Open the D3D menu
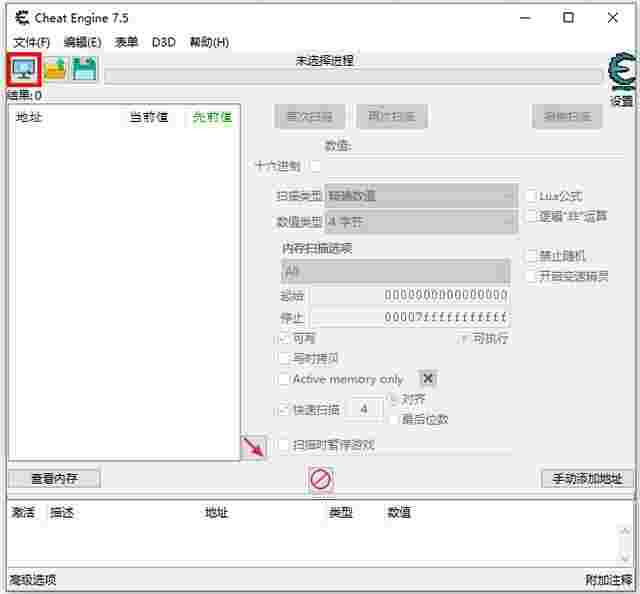Image resolution: width=640 pixels, height=594 pixels. click(164, 42)
